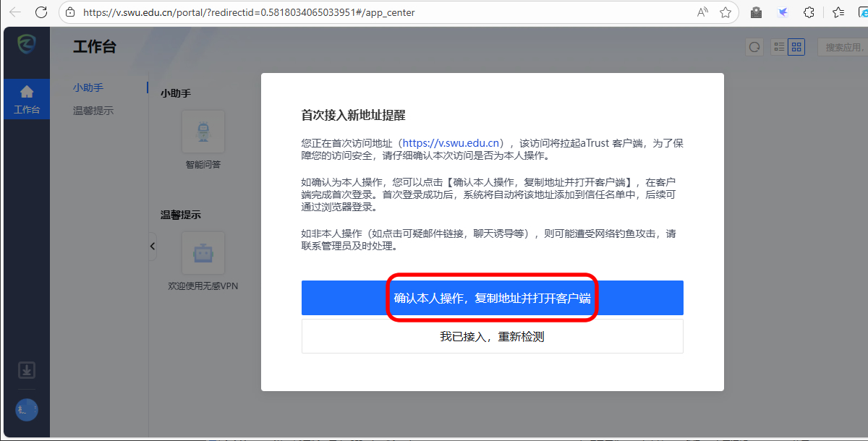Screen dimensions: 868x441
Task: Switch apps to list view layout
Action: tap(779, 46)
